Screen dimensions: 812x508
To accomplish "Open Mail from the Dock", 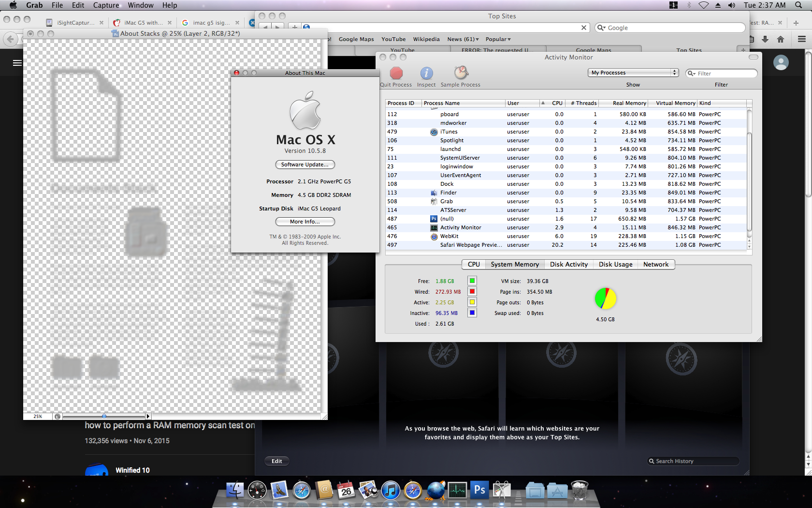I will pos(279,491).
